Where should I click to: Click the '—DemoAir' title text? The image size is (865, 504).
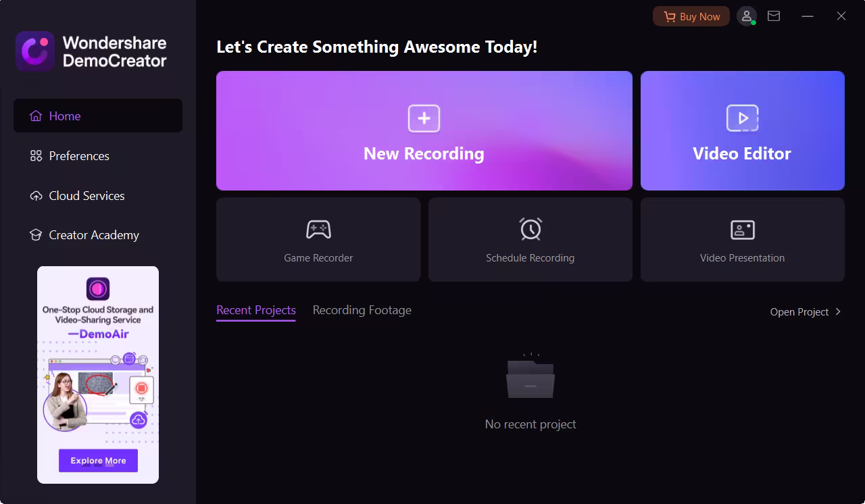[x=98, y=334]
